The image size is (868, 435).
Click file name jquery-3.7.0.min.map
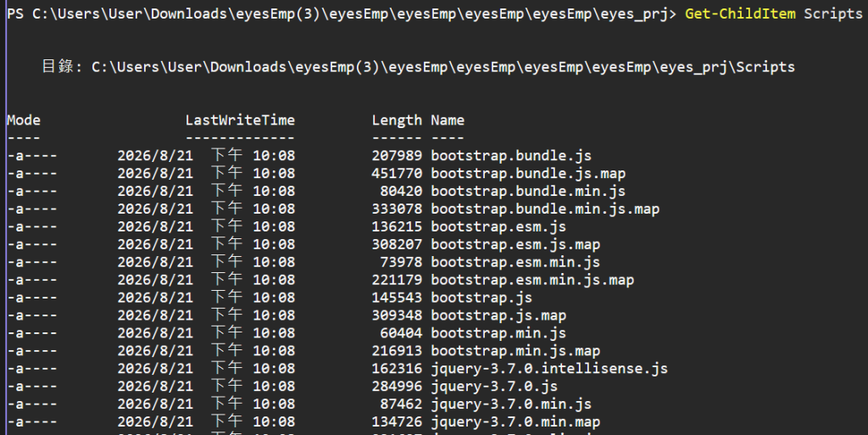point(515,421)
